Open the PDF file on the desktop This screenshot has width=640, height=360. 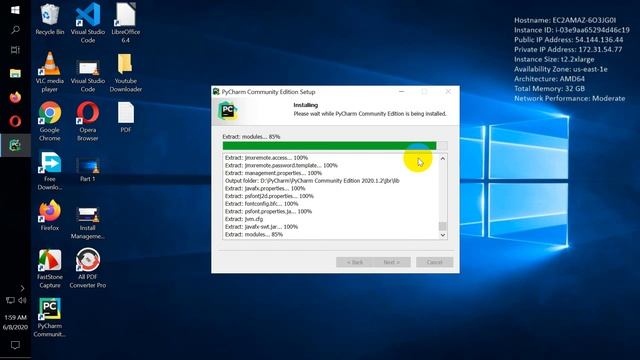click(x=126, y=117)
